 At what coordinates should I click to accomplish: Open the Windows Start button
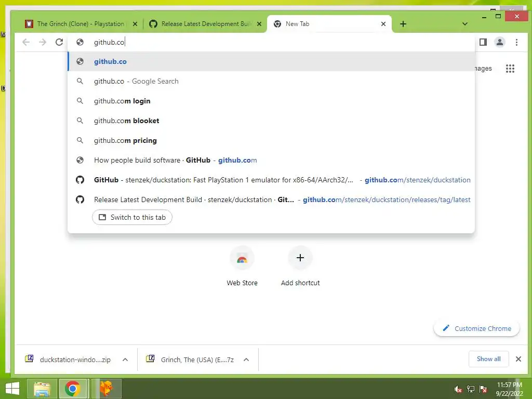[12, 389]
